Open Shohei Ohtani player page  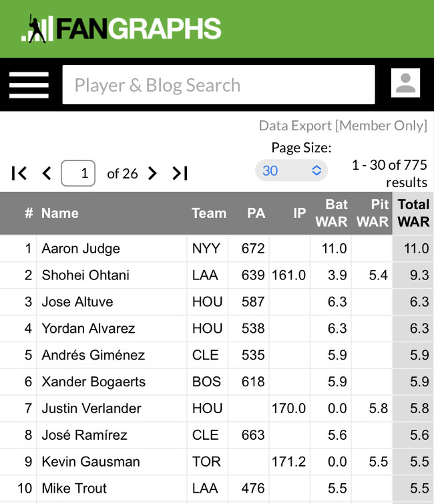click(85, 275)
